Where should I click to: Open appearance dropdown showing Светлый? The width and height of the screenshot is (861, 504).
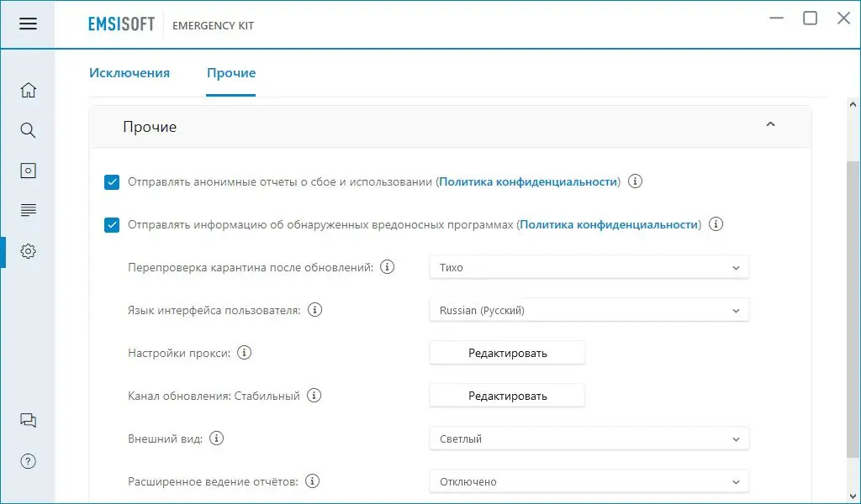pos(589,438)
